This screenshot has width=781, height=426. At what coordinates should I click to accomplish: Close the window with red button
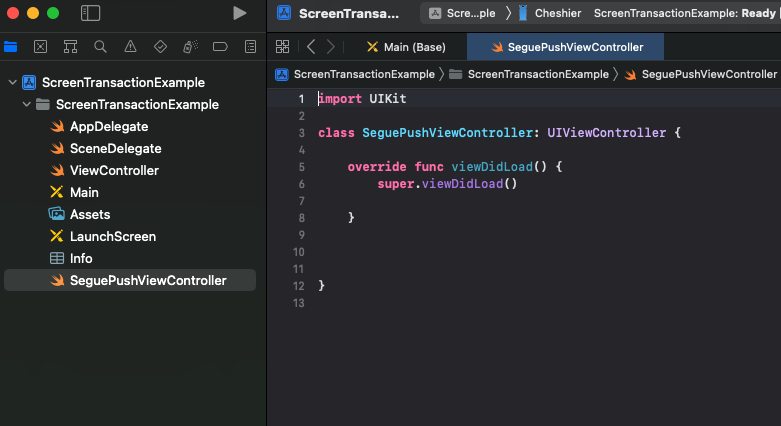pos(13,13)
